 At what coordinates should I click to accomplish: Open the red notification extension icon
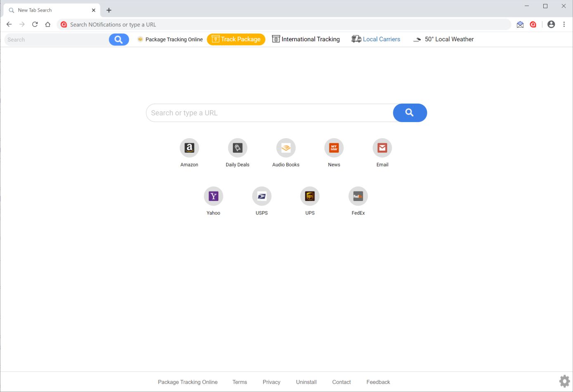coord(533,24)
